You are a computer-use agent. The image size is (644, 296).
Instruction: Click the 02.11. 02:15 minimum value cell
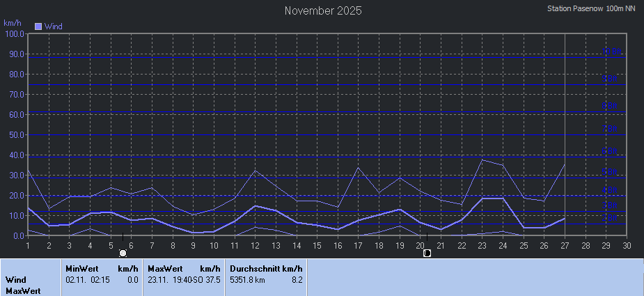[86, 280]
